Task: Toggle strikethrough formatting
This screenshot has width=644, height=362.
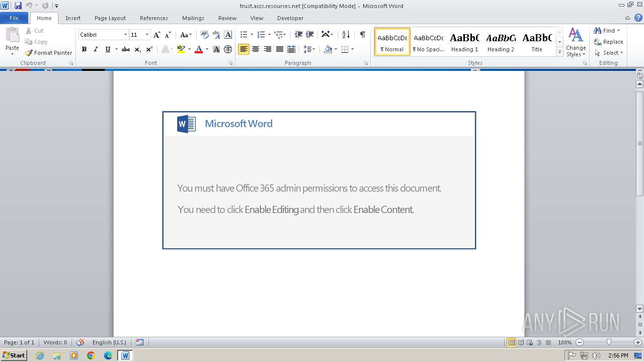Action: coord(126,49)
